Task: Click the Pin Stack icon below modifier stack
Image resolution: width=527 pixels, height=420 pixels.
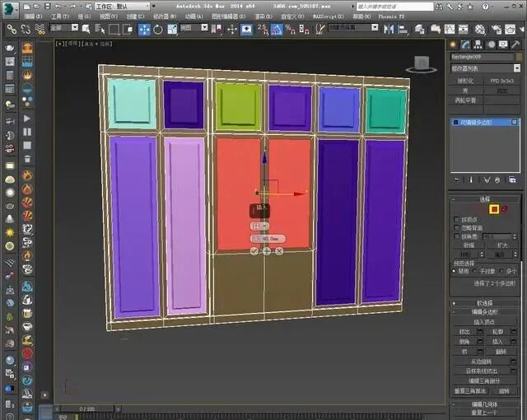Action: pos(457,180)
